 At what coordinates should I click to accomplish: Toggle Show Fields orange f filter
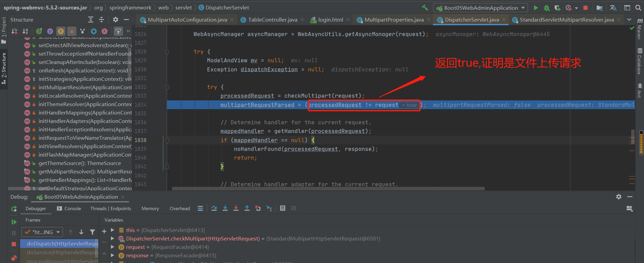[x=61, y=31]
